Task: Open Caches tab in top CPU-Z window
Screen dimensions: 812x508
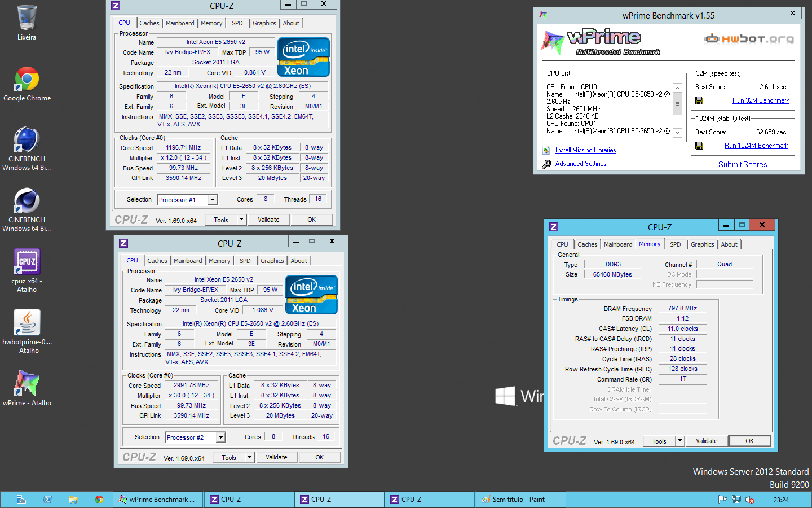Action: (x=149, y=23)
